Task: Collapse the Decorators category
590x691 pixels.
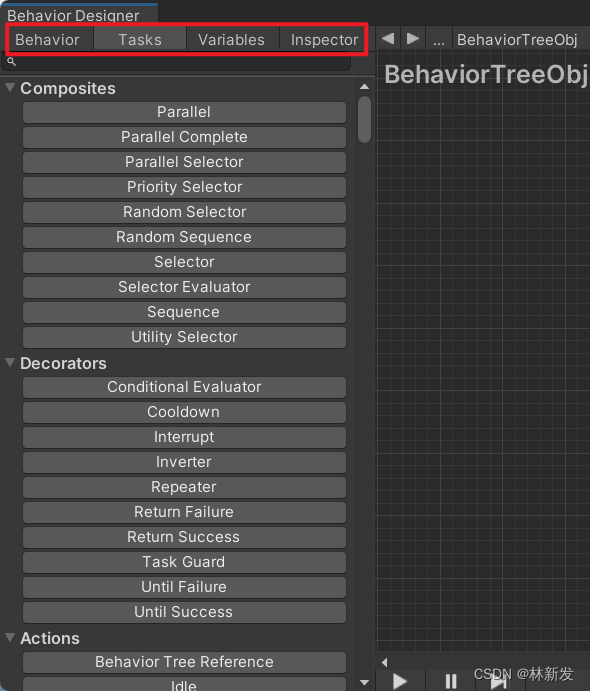Action: 10,362
